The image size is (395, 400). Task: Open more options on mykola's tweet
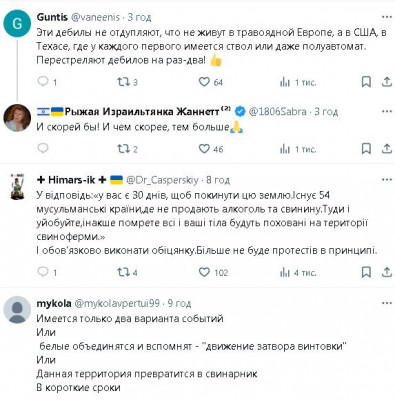coord(387,303)
